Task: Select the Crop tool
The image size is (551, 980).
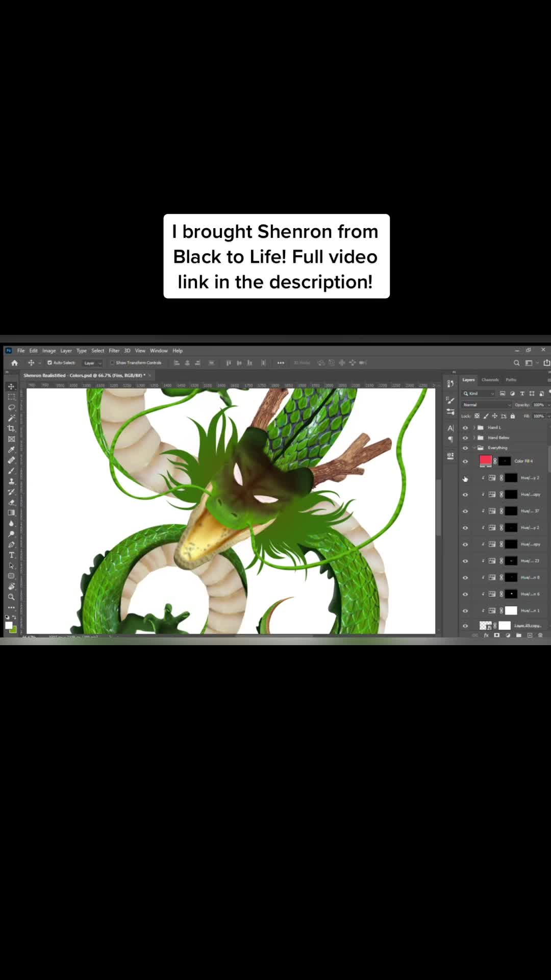Action: point(11,428)
